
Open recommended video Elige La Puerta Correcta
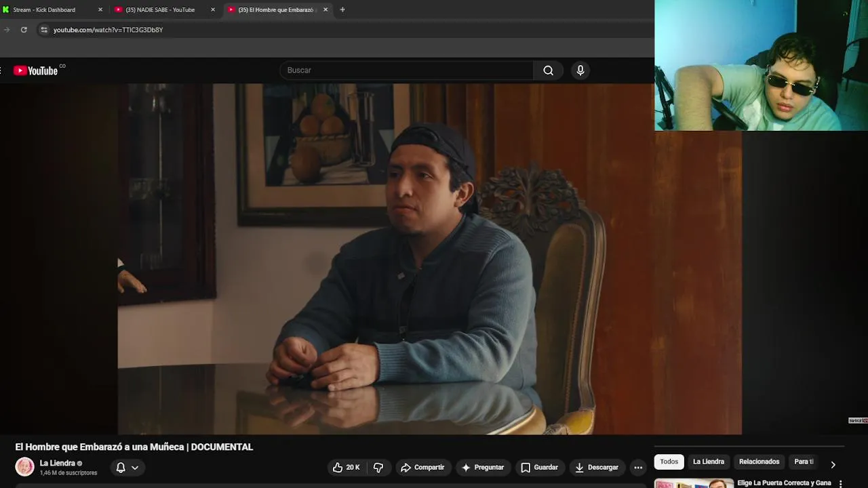coord(784,483)
